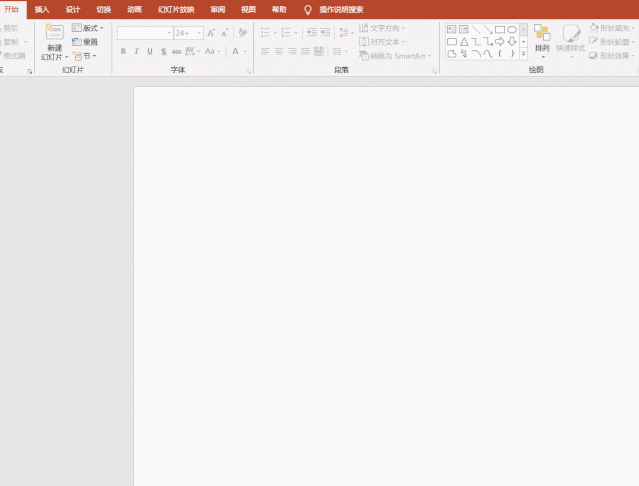This screenshot has width=639, height=486.
Task: Click the New Slide (新建幻灯片) icon
Action: pos(53,32)
